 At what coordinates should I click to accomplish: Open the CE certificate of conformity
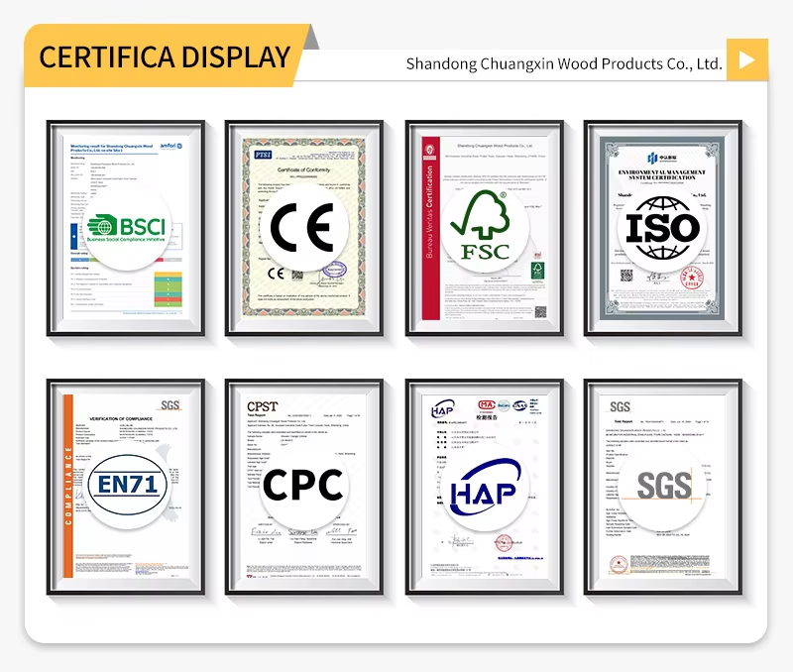tap(304, 228)
